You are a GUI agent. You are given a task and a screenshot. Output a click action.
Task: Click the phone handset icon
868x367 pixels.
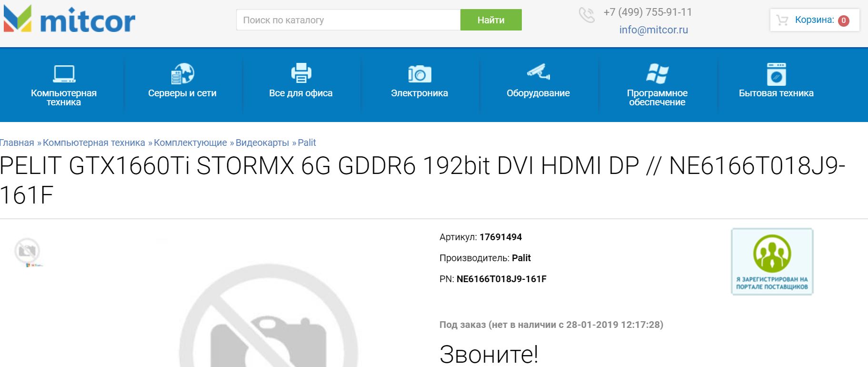(x=587, y=15)
